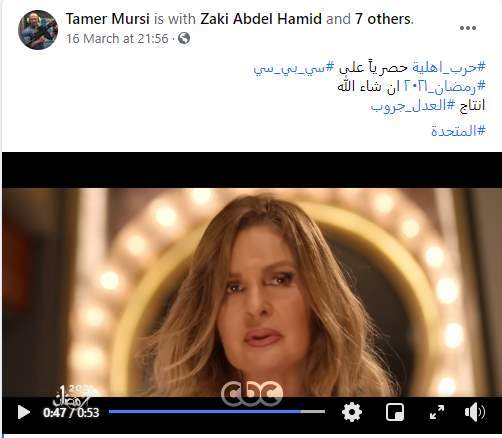The image size is (502, 438).
Task: Toggle picture-in-picture mode
Action: click(x=395, y=412)
